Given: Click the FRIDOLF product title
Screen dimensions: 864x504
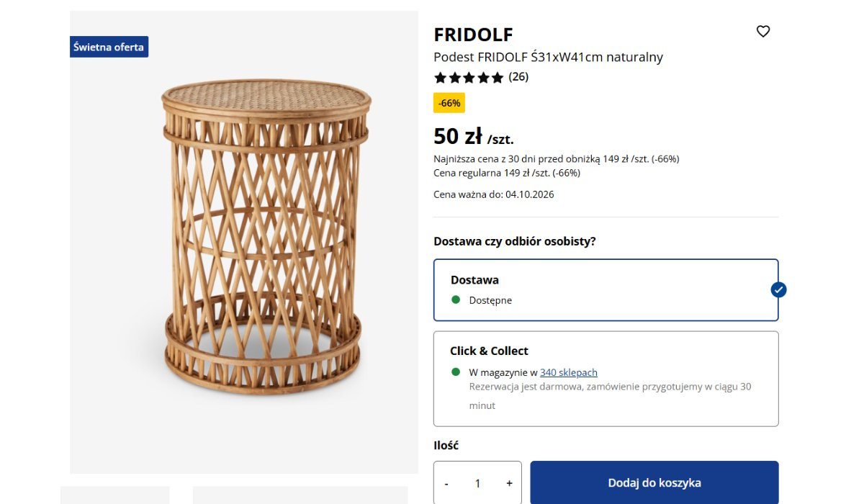Looking at the screenshot, I should point(473,34).
